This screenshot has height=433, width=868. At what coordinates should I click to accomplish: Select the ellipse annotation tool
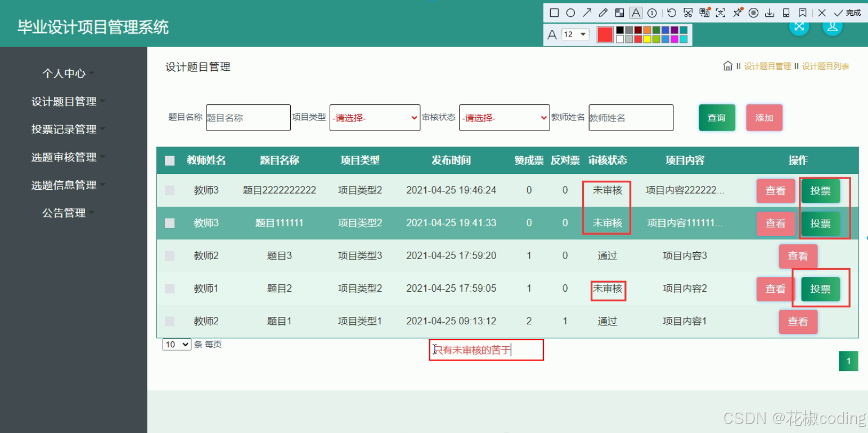(x=571, y=13)
